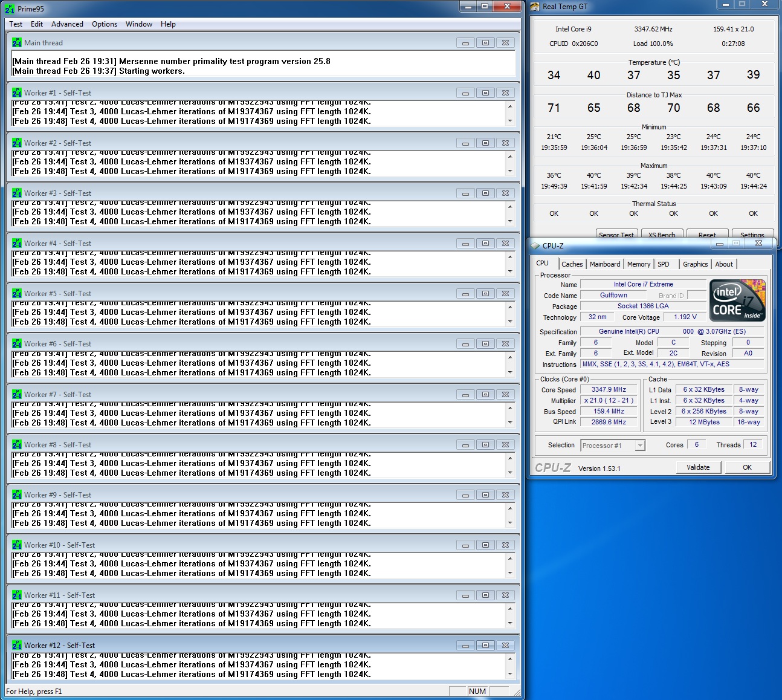Click the Worker #5 window icon
Viewport: 782px width, 700px height.
17,294
